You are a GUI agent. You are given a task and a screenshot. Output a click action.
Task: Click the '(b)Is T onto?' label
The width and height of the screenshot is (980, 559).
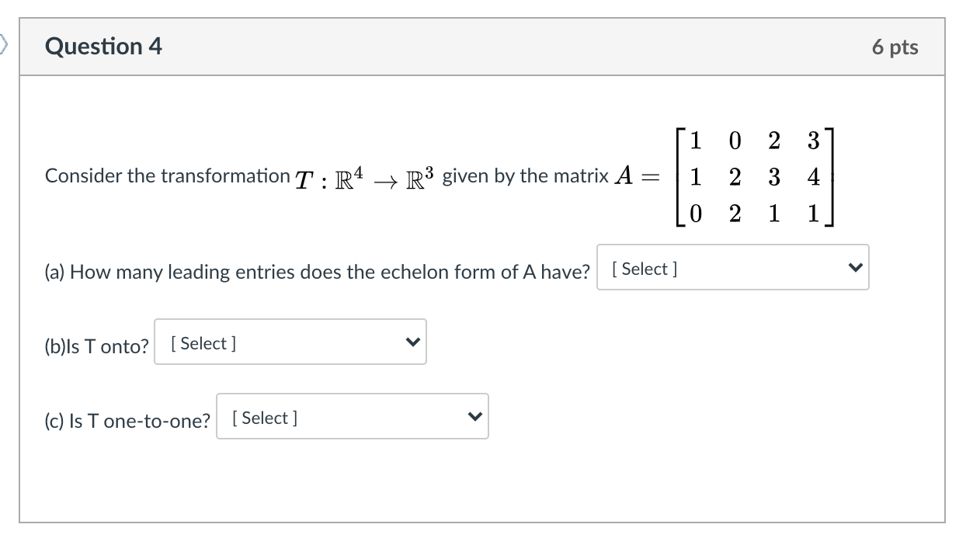click(x=96, y=346)
